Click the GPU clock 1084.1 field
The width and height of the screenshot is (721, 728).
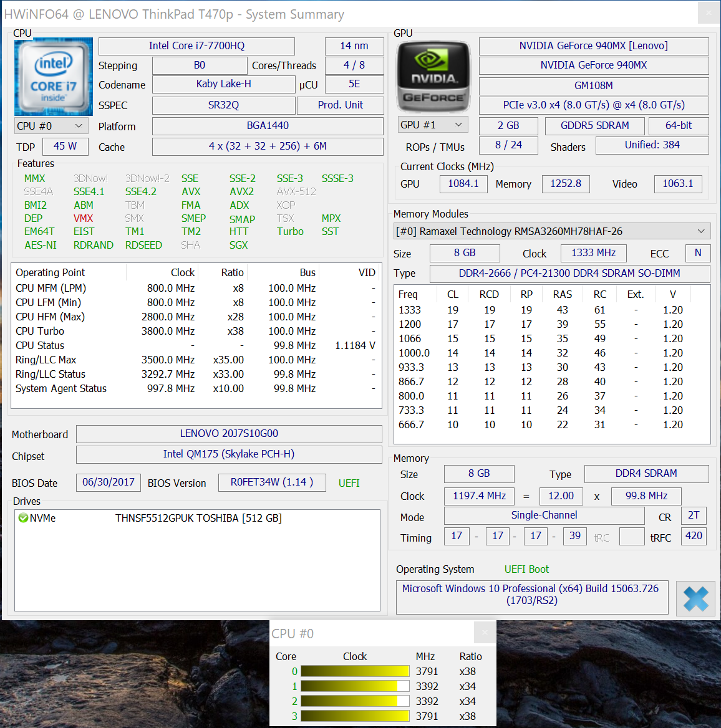(x=463, y=184)
